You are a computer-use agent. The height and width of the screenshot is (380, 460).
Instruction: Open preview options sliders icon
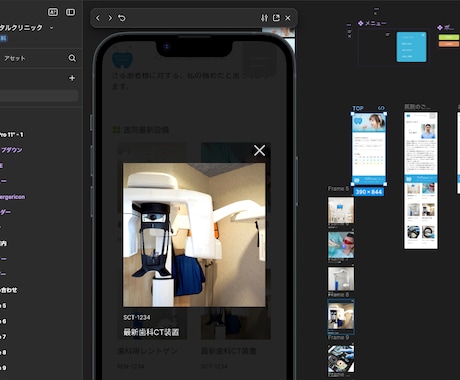coord(264,18)
